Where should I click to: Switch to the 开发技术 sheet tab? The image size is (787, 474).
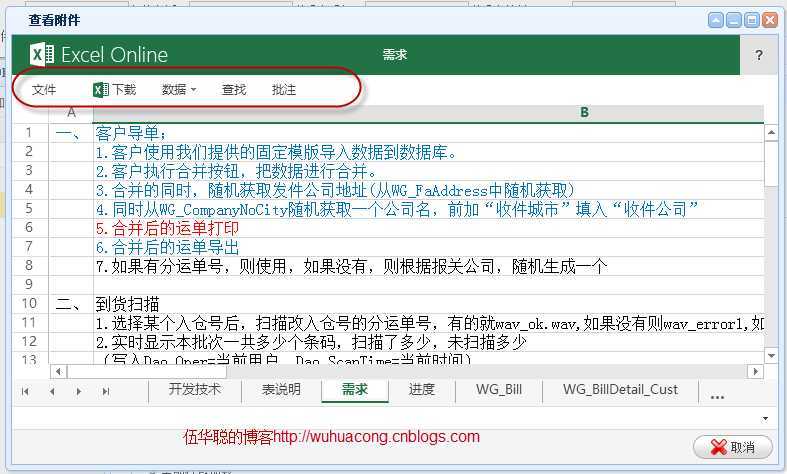195,389
